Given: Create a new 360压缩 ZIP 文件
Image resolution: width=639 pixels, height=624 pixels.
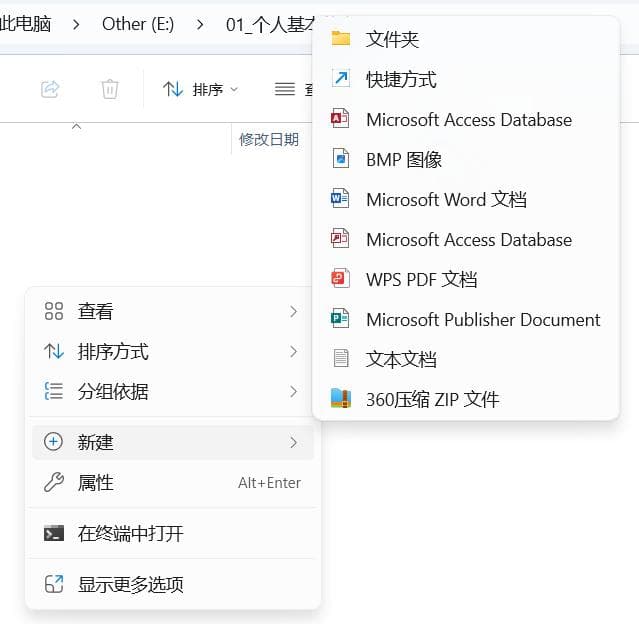Looking at the screenshot, I should 465,399.
